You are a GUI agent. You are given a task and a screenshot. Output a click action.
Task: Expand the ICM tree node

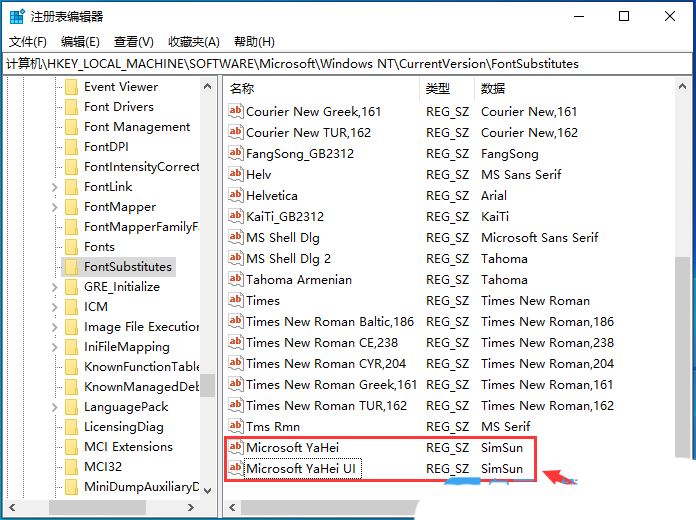pos(55,307)
